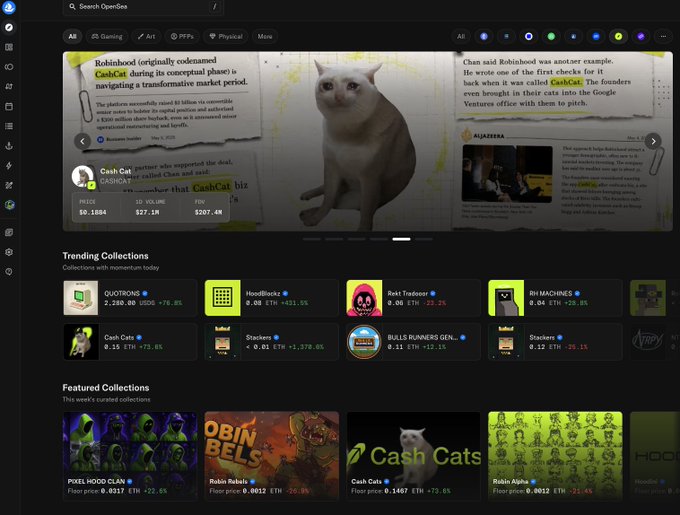Select the Physical category tab
This screenshot has height=515, width=680.
pyautogui.click(x=226, y=36)
